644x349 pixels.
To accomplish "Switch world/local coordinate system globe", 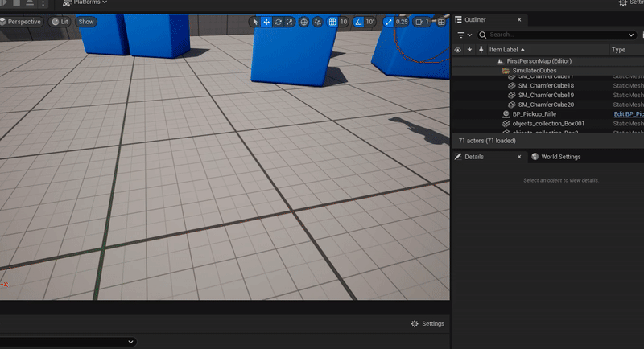I will click(x=303, y=22).
